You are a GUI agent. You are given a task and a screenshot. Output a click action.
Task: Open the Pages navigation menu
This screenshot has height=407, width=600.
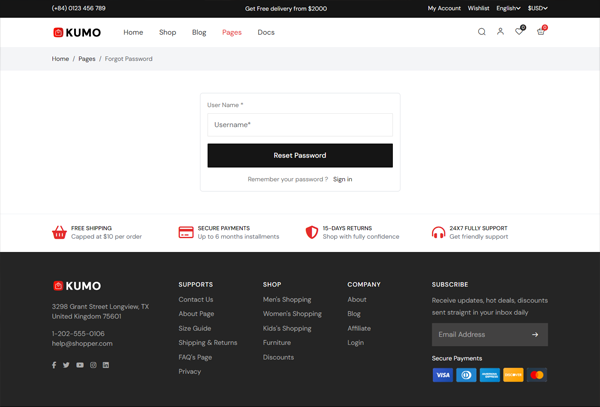232,32
